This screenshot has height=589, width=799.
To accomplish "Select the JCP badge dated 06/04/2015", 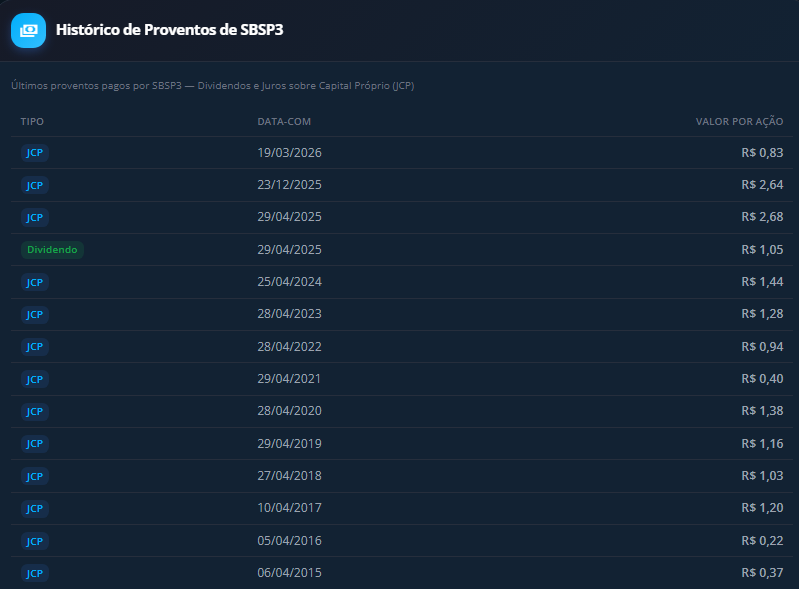I will [35, 573].
